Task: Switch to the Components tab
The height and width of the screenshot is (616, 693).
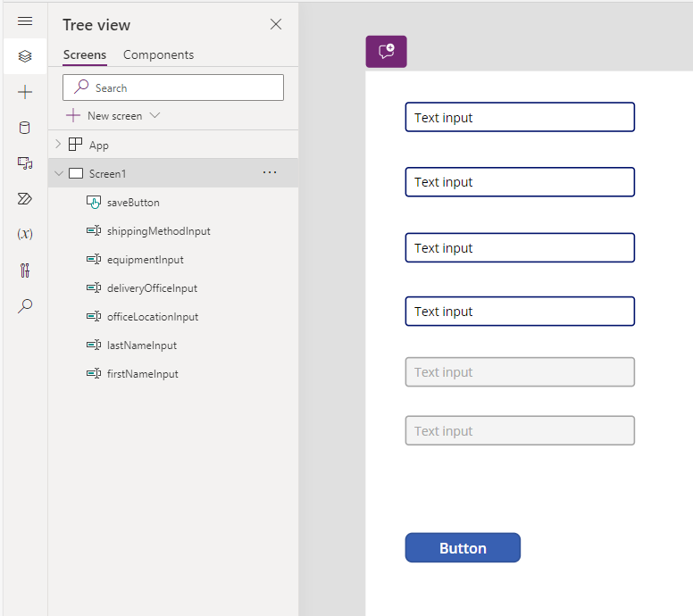Action: tap(158, 54)
